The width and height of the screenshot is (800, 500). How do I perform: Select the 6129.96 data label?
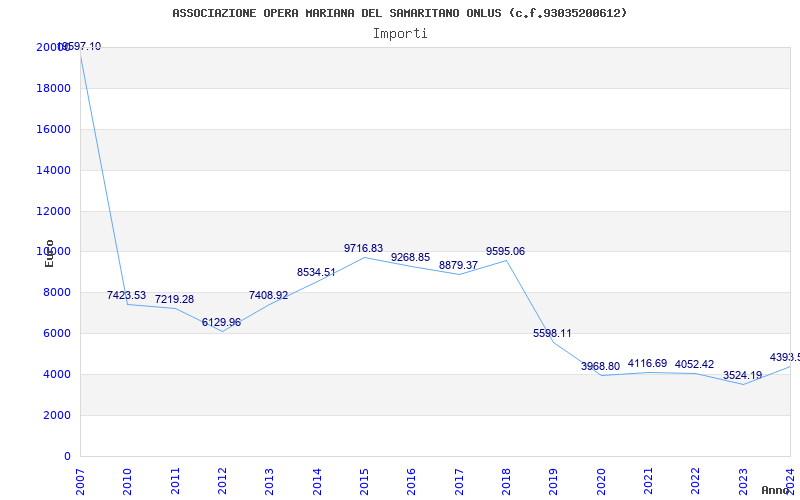(x=221, y=322)
